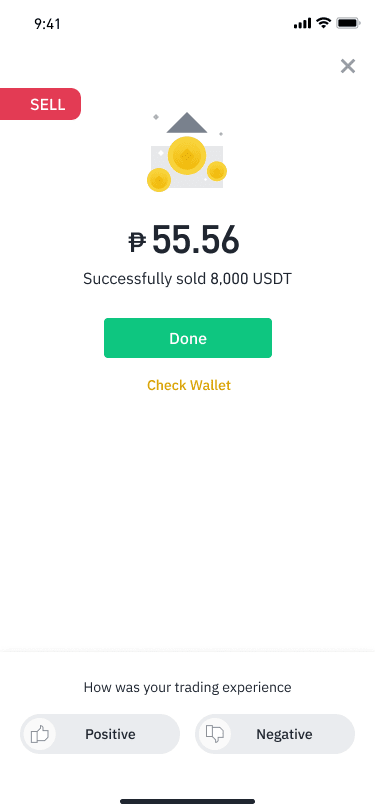Tap the large center gold coin
The height and width of the screenshot is (812, 375).
pos(187,156)
